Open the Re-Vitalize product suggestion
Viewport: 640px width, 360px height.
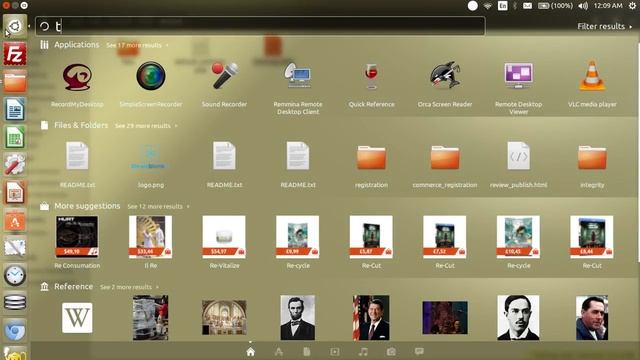(224, 237)
